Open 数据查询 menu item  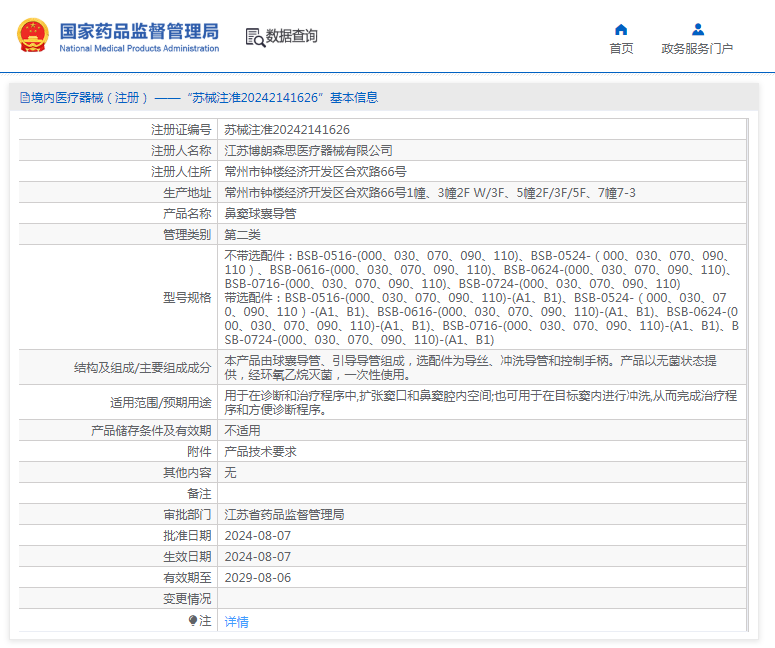click(x=292, y=36)
